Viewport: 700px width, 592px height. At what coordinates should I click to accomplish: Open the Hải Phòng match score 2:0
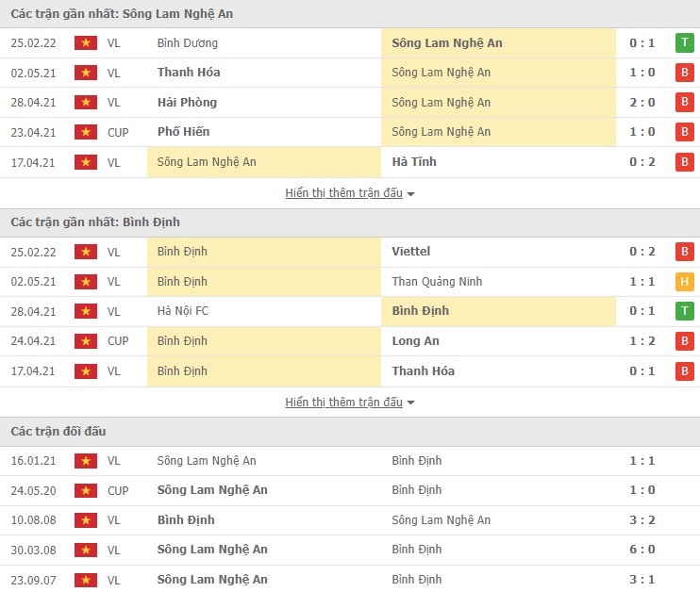(x=642, y=103)
